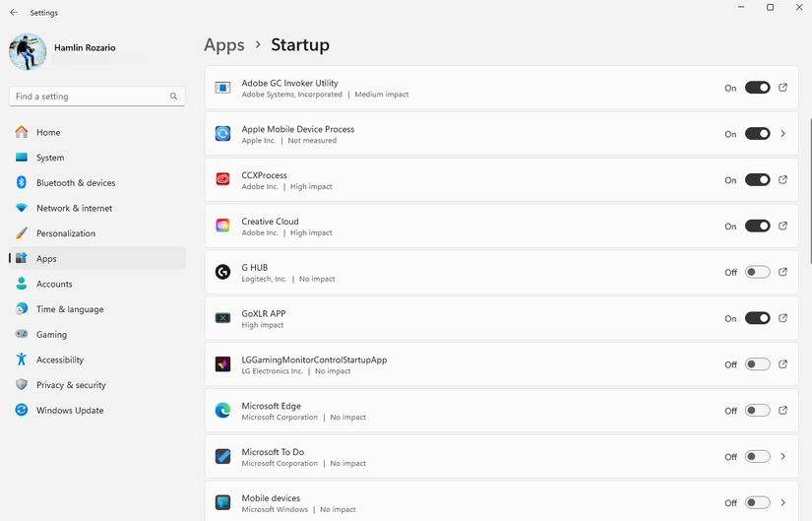The height and width of the screenshot is (521, 812).
Task: Expand Apple Mobile Device Process chevron
Action: click(x=783, y=134)
